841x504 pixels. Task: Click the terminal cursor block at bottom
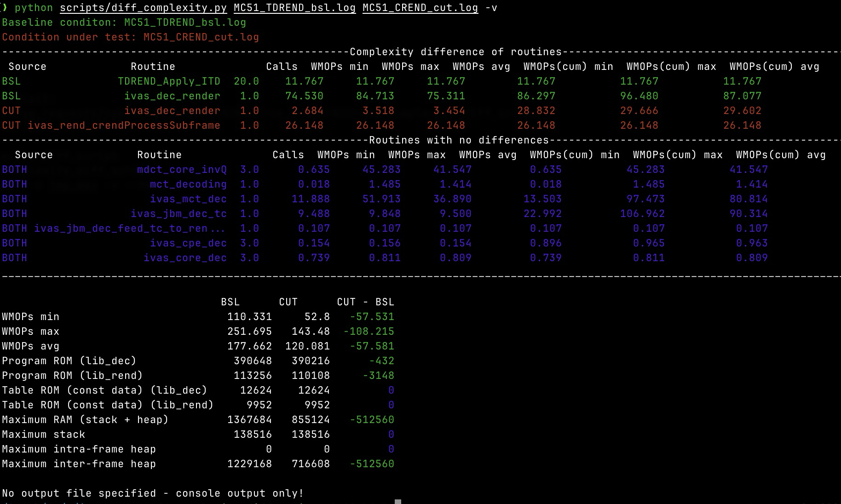point(398,501)
